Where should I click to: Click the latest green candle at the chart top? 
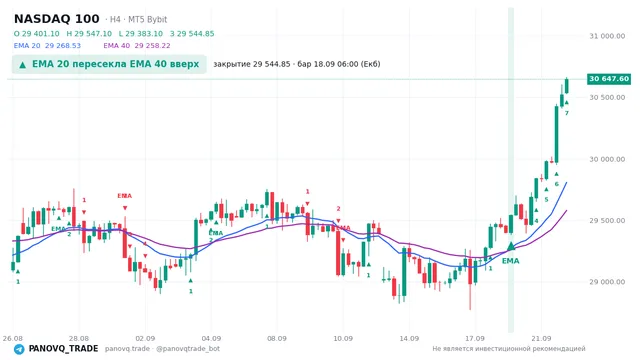pyautogui.click(x=567, y=85)
